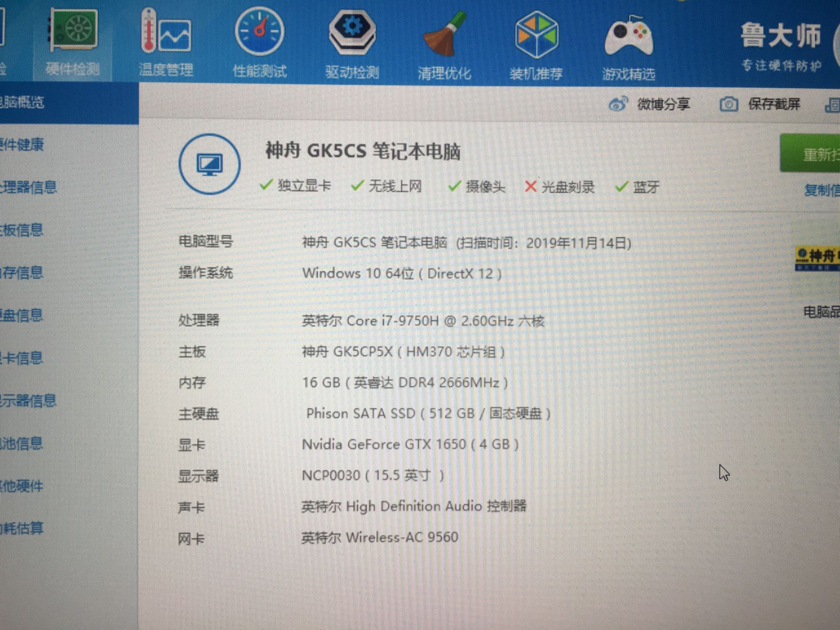This screenshot has height=630, width=840.
Task: Click the 保存截屏 camera icon
Action: pyautogui.click(x=728, y=104)
